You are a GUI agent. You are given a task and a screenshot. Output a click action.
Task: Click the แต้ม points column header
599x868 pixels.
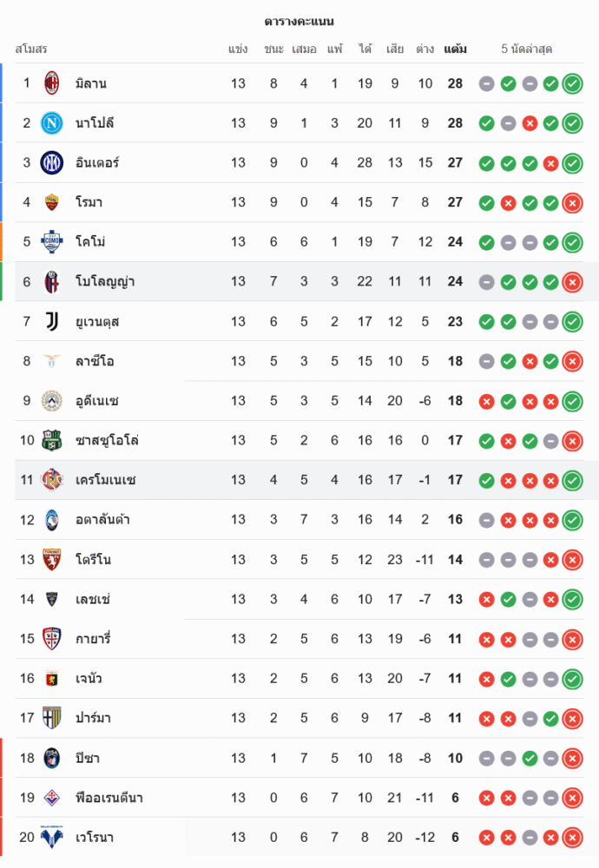pos(455,49)
